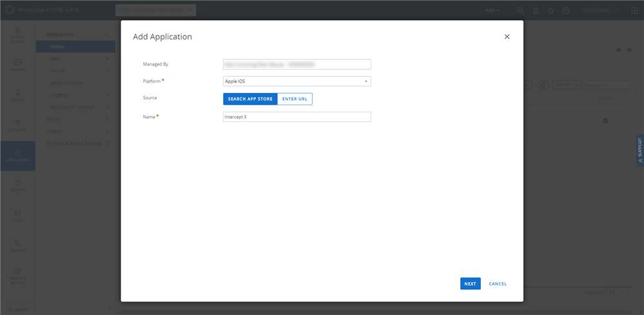The width and height of the screenshot is (644, 315).
Task: Click the Name field containing Intercept X
Action: 297,117
